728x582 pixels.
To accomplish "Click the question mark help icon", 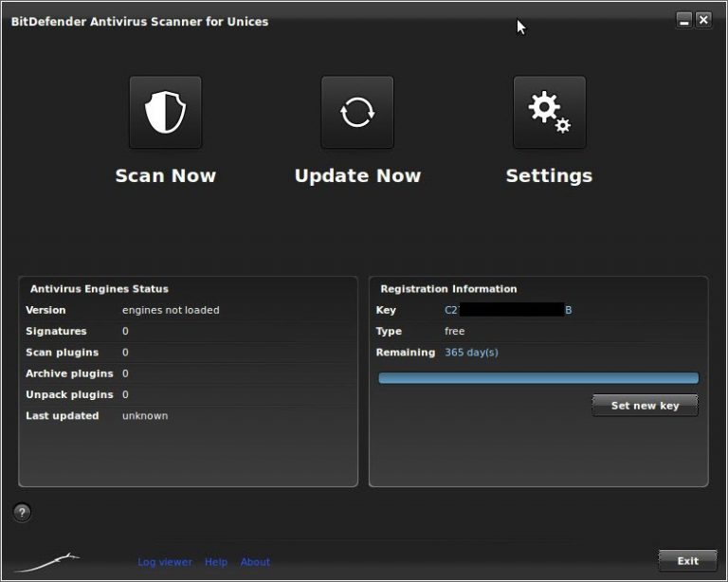I will [x=22, y=513].
